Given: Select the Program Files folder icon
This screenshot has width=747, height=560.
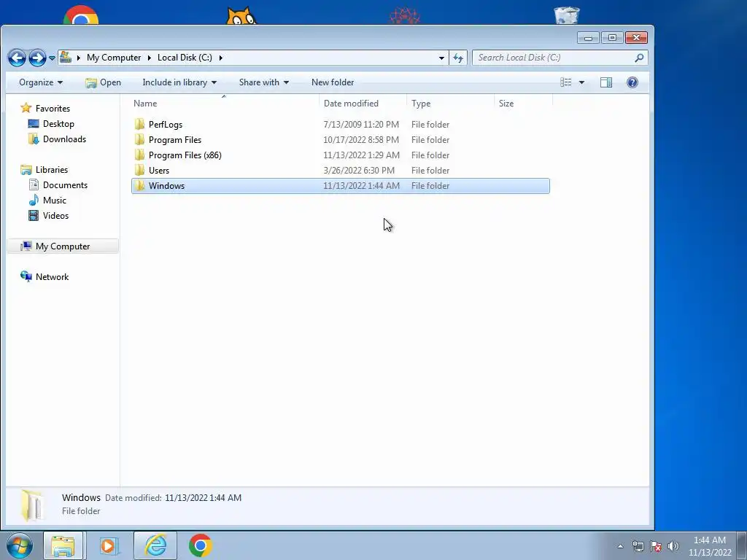Looking at the screenshot, I should (139, 139).
